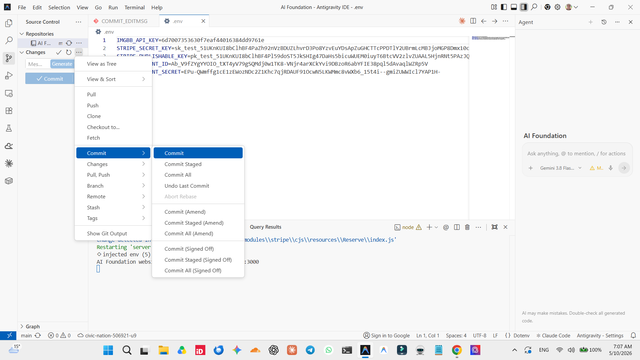Open the Extensions view
The height and width of the screenshot is (360, 640).
pyautogui.click(x=9, y=111)
